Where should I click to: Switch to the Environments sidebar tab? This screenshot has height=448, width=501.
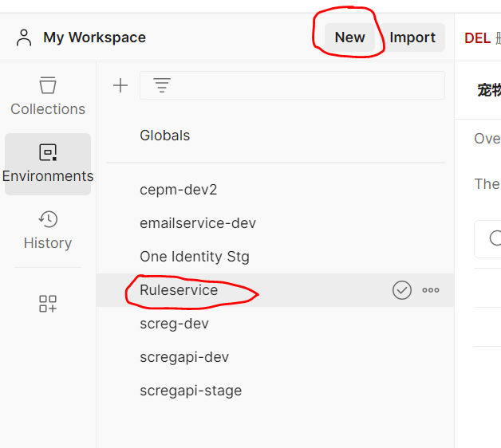[x=48, y=163]
